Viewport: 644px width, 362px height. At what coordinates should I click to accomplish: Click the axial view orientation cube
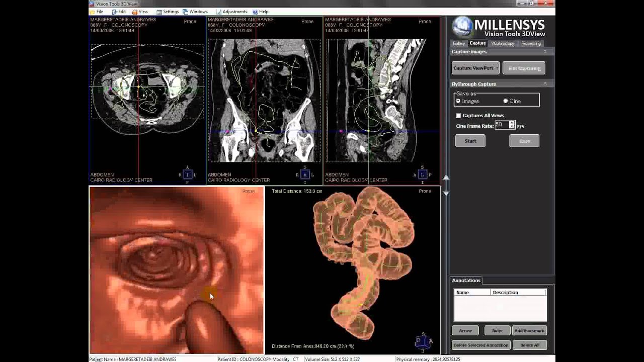(x=188, y=175)
